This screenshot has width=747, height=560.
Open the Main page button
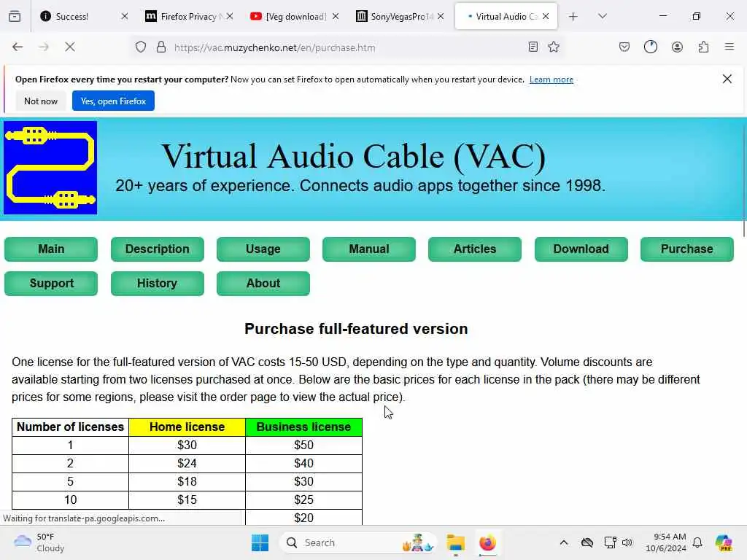(x=51, y=249)
